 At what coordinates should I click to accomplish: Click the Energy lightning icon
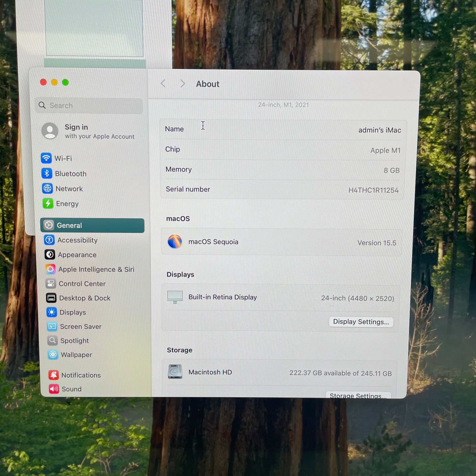[x=48, y=204]
